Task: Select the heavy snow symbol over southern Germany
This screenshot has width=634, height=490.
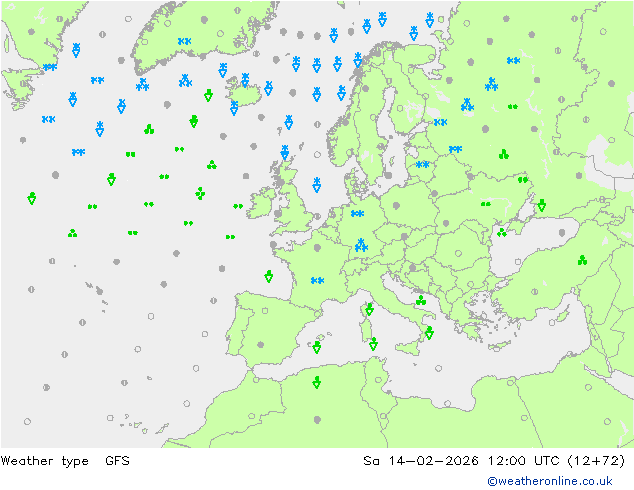Action: click(x=361, y=245)
